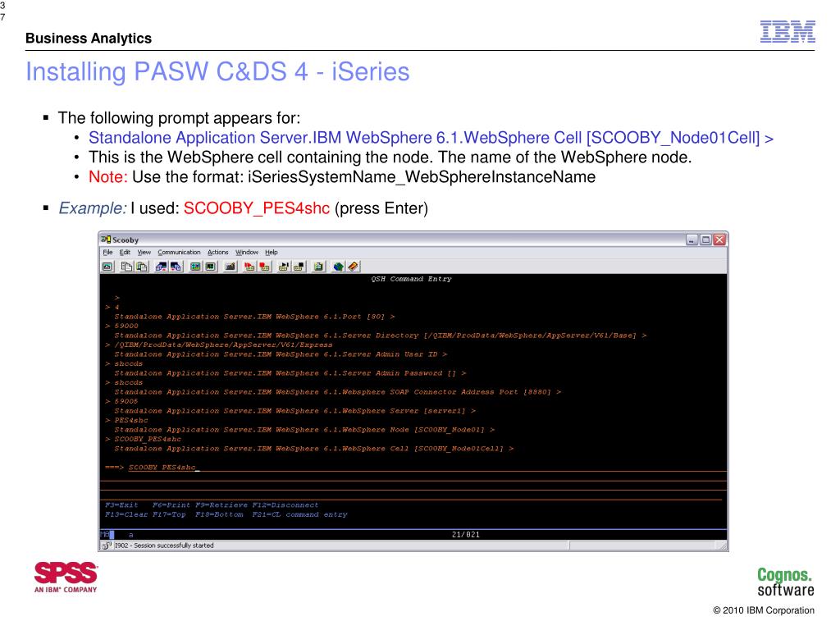Open the Color mapping toolbar icon

click(211, 267)
